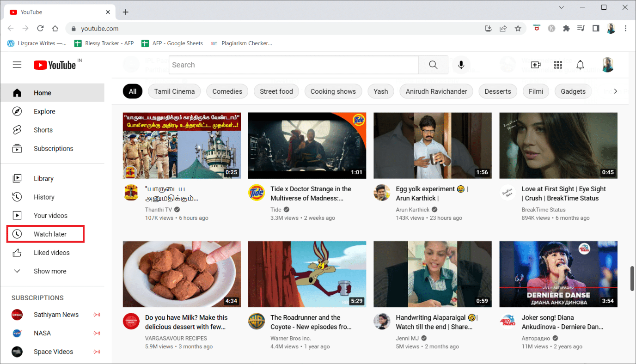Screen dimensions: 636x364
Task: Click the page vertical scrollbar thumb
Action: [632, 279]
